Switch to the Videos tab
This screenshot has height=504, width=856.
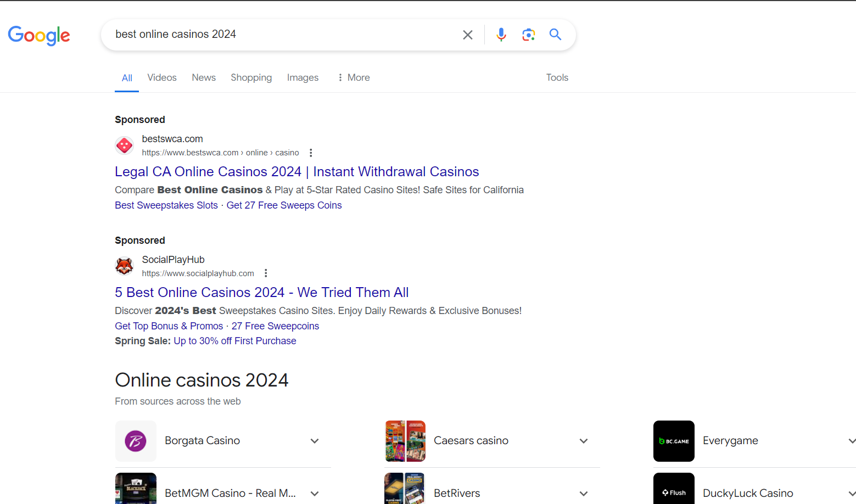162,77
